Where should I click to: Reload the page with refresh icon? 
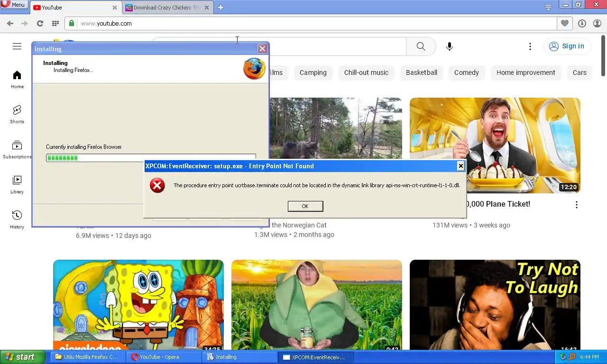pyautogui.click(x=40, y=23)
